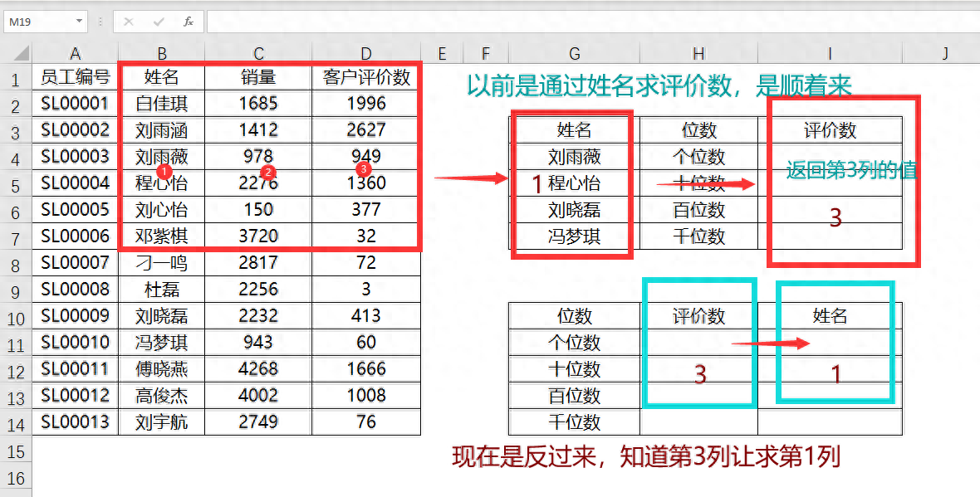Click review count cell 413
Screen dimensions: 980x497
coord(366,316)
